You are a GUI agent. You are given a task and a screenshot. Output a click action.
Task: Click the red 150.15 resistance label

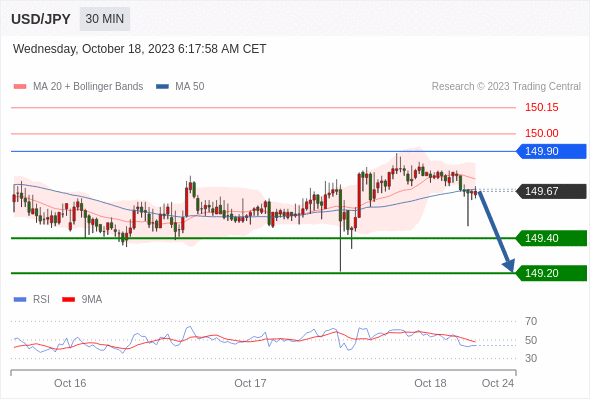tap(542, 108)
